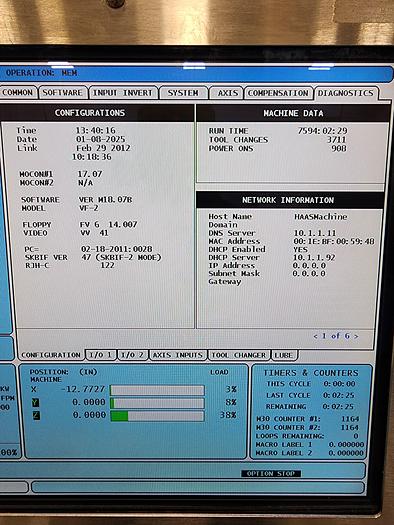Click the NETWORK INFORMATION header

pos(290,200)
